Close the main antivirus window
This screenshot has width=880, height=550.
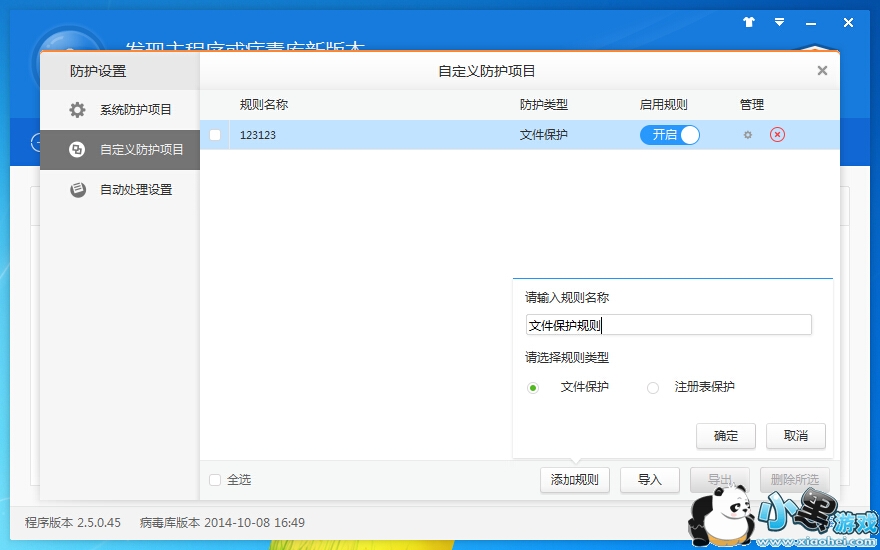coord(848,23)
